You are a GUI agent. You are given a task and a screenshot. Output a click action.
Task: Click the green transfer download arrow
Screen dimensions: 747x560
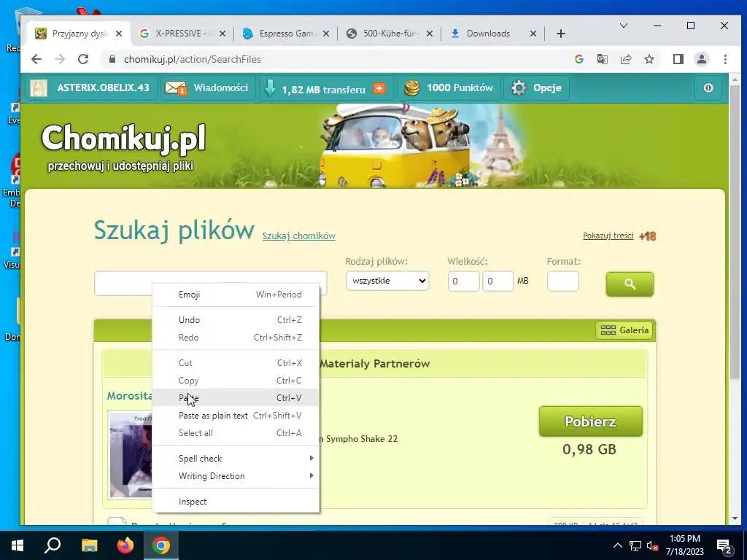tap(270, 88)
